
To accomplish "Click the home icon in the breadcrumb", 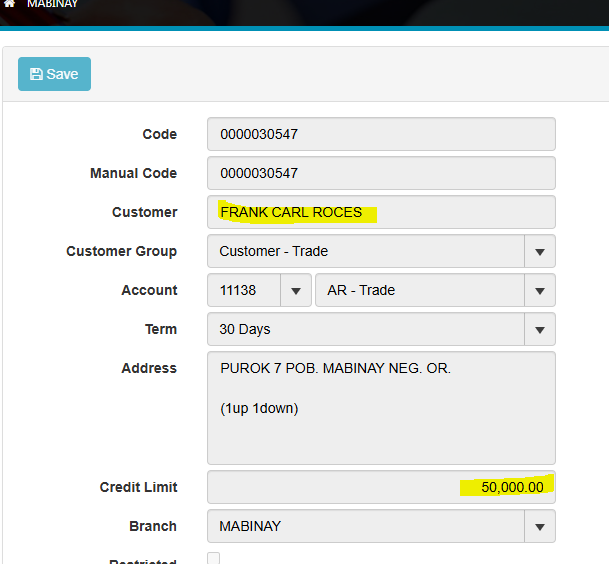I will pos(9,4).
